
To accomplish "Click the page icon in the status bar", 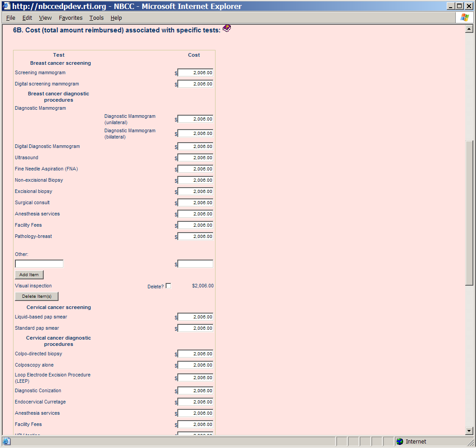I will coord(6,441).
